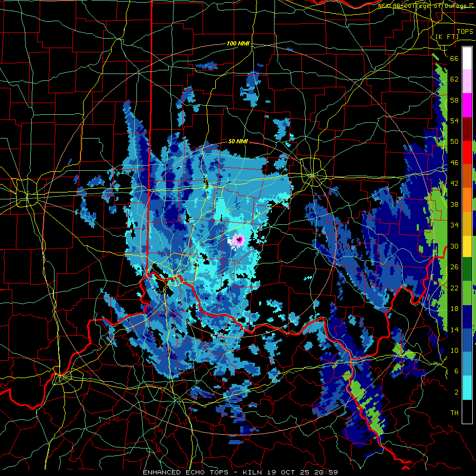Click the white 66 kft legend color
The width and height of the screenshot is (476, 476).
467,58
